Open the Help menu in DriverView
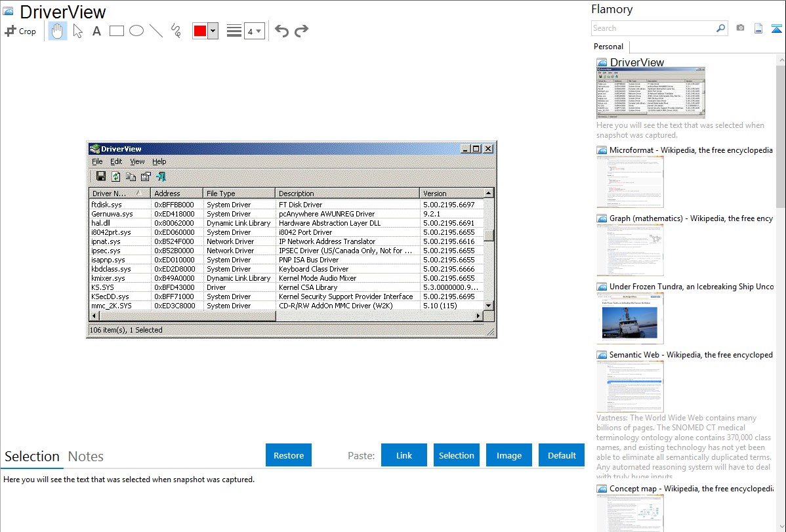The image size is (786, 532). (159, 161)
